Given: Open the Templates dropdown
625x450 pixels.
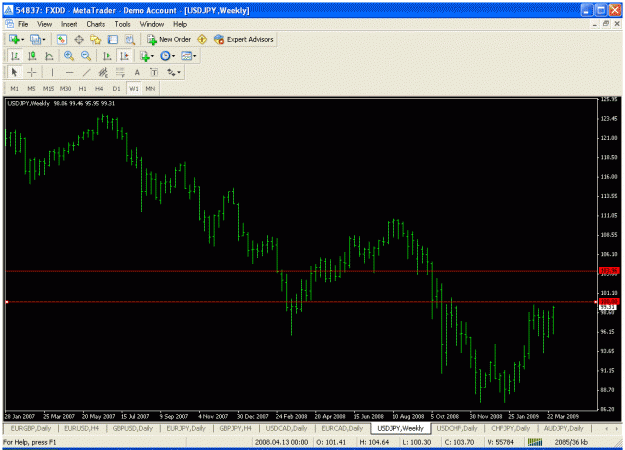Looking at the screenshot, I should (x=188, y=56).
